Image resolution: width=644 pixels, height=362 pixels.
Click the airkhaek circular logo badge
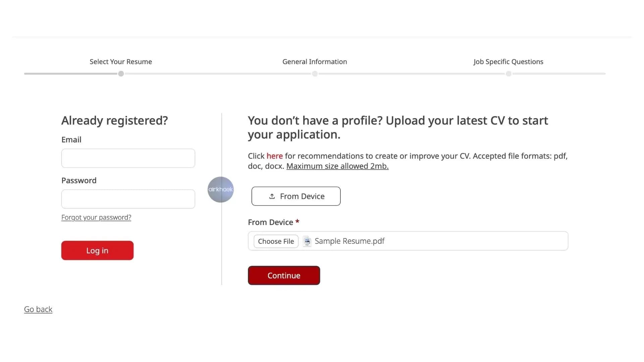click(x=220, y=189)
